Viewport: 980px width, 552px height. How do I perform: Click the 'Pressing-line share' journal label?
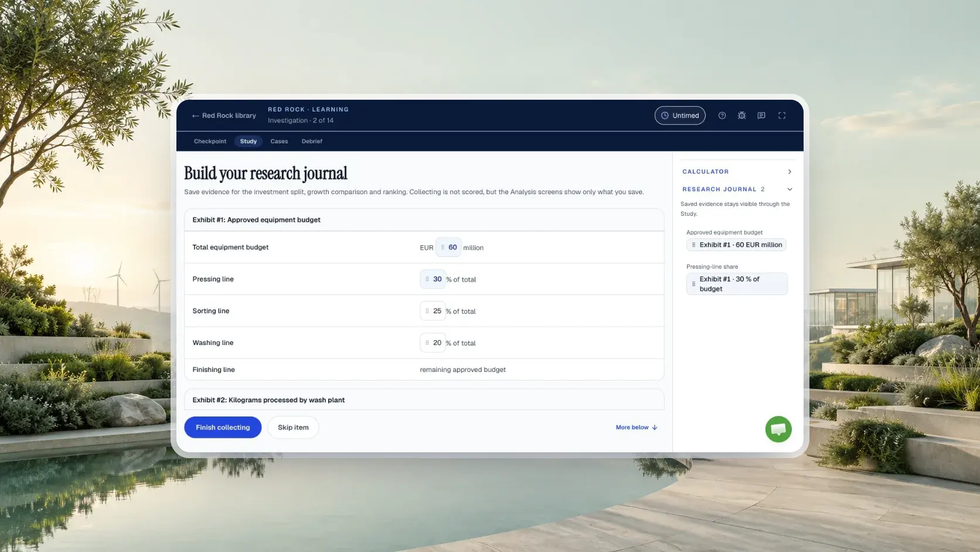click(x=712, y=267)
